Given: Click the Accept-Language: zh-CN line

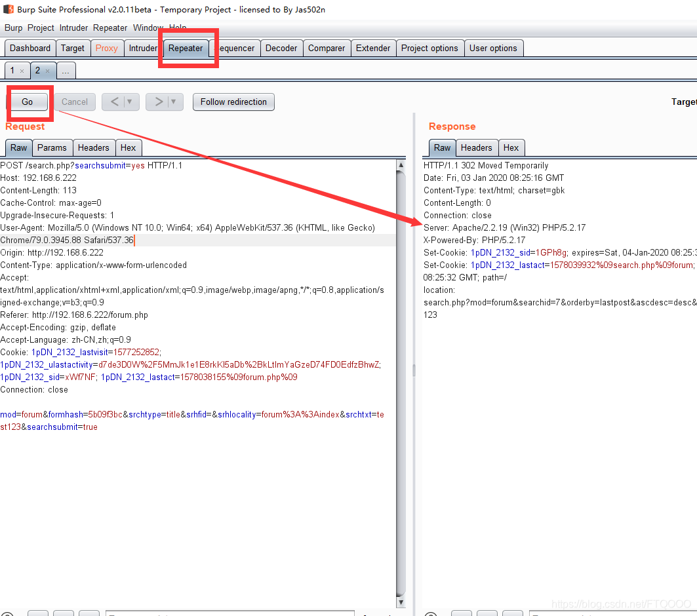Looking at the screenshot, I should 66,339.
